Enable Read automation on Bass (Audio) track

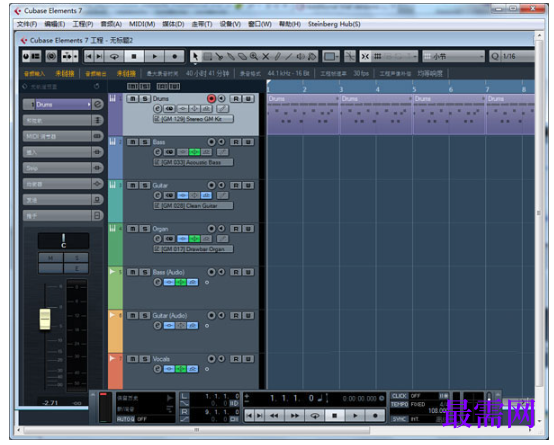click(x=236, y=272)
